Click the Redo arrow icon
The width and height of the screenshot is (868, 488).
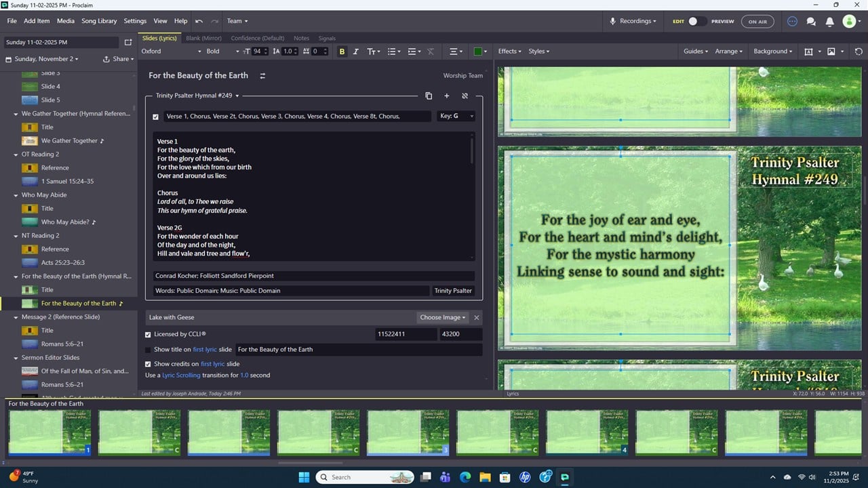pos(215,21)
